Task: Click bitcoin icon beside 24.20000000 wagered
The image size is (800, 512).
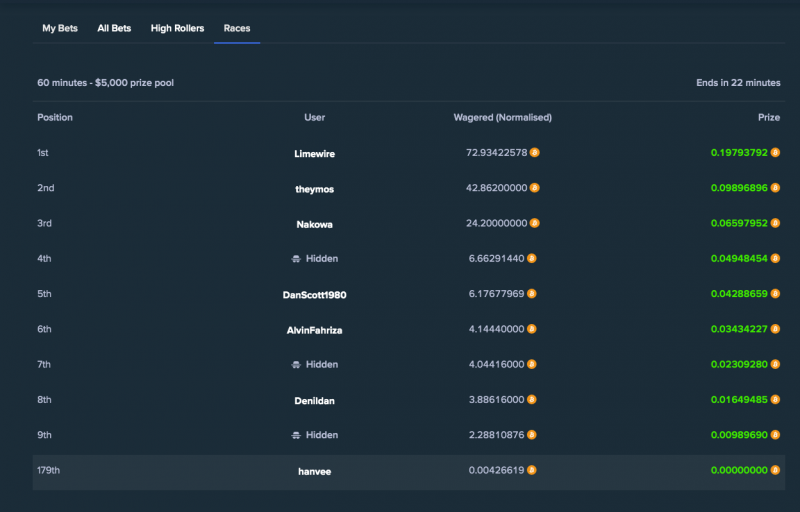Action: pyautogui.click(x=535, y=223)
